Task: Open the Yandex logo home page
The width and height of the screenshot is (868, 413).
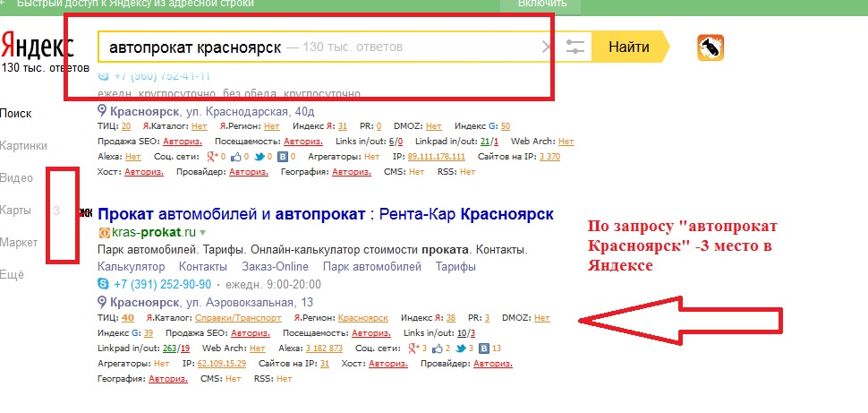Action: coord(37,47)
